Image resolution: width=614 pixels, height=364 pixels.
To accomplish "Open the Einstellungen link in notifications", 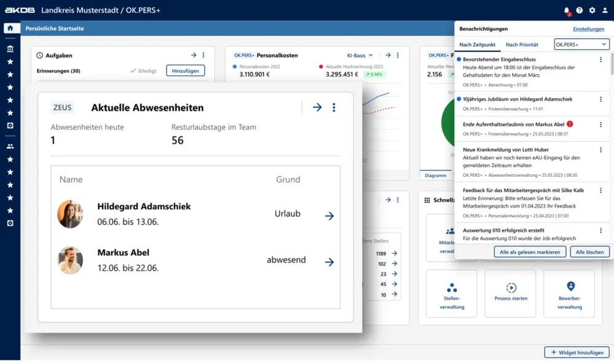I will (x=588, y=29).
